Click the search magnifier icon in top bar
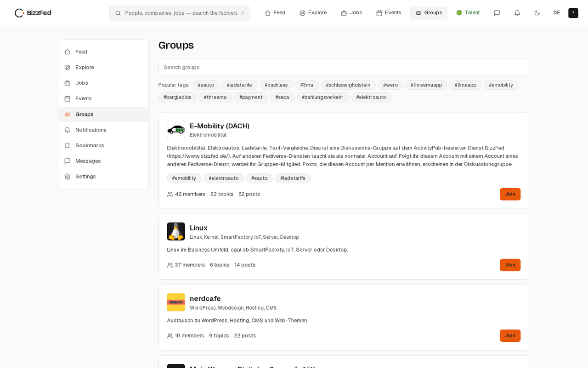This screenshot has height=368, width=588. [x=118, y=13]
